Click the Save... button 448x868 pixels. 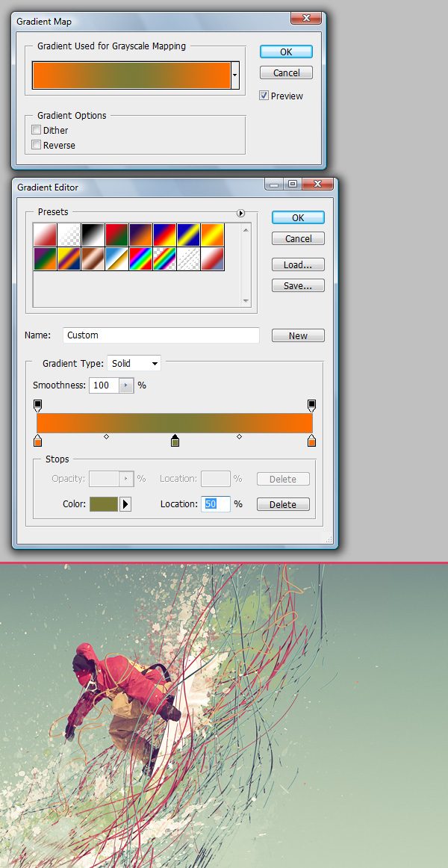(298, 285)
